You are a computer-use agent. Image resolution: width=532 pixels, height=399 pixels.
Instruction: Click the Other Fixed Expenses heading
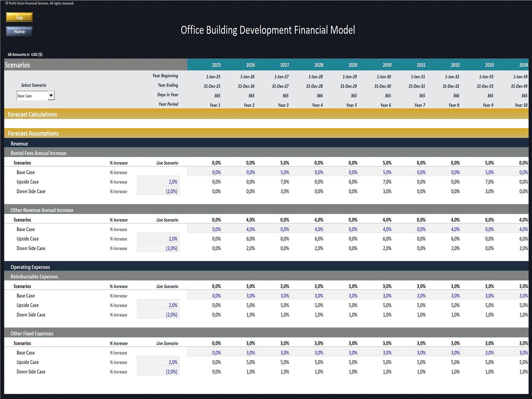pyautogui.click(x=32, y=333)
